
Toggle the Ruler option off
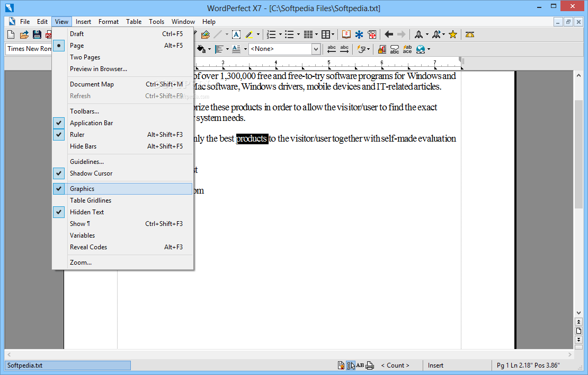pos(77,135)
